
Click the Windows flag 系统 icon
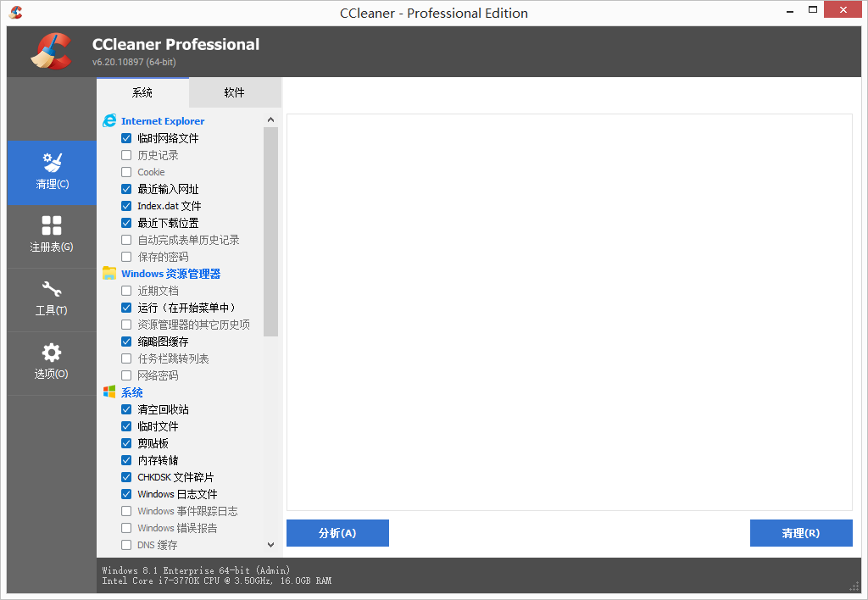coord(109,392)
